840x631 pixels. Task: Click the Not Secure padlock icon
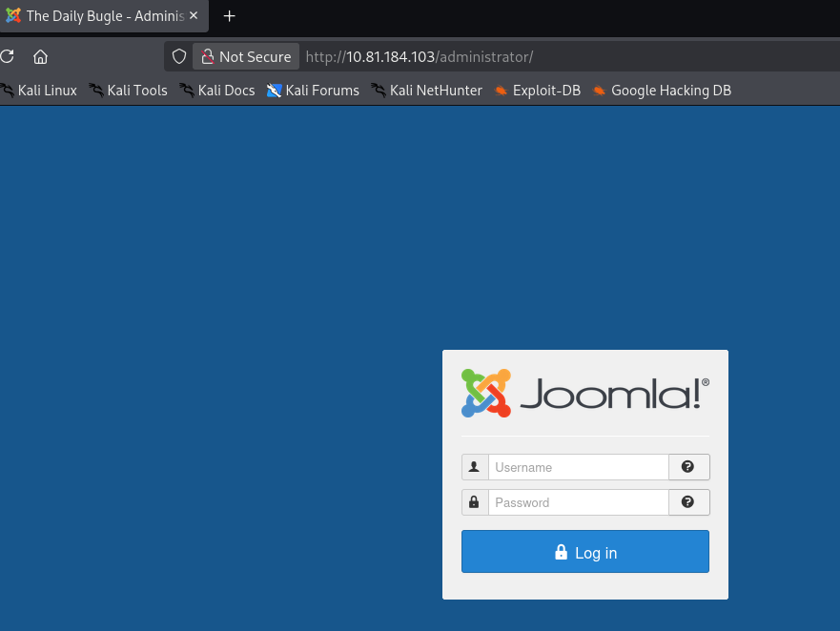[209, 56]
